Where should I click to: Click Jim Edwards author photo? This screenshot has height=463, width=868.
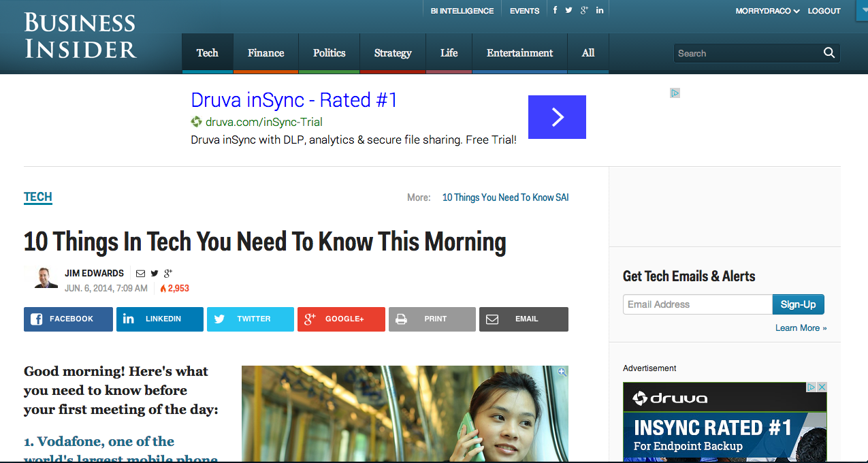coord(46,277)
